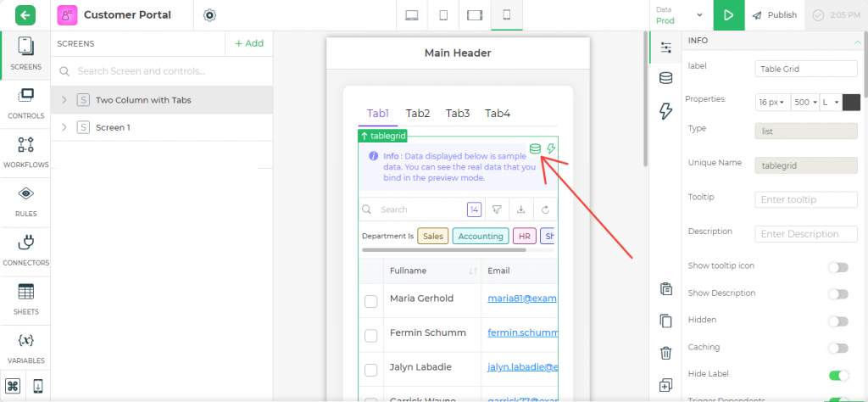The height and width of the screenshot is (402, 868).
Task: Open the Screens sidebar section
Action: pyautogui.click(x=25, y=53)
